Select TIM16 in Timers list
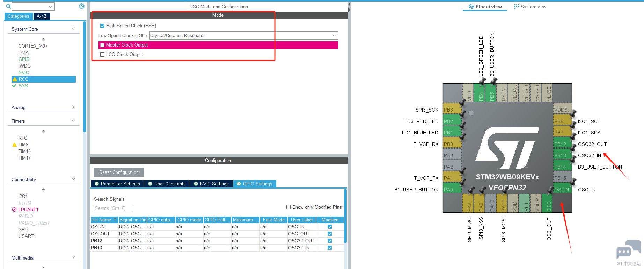This screenshot has width=644, height=269. pos(24,151)
